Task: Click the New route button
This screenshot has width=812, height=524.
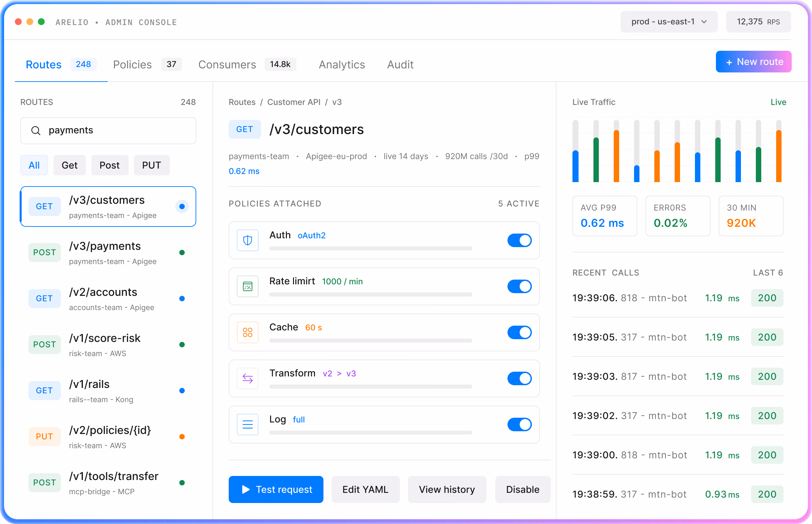Action: (x=753, y=62)
